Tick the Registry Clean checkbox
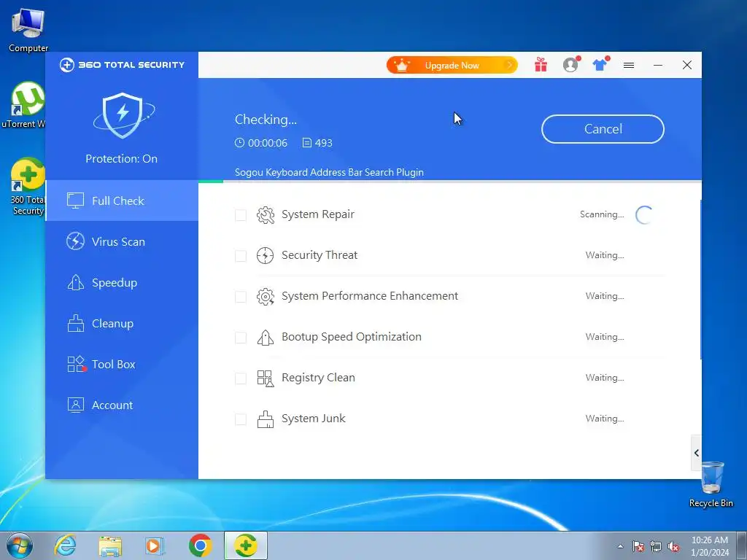The height and width of the screenshot is (560, 747). click(241, 378)
